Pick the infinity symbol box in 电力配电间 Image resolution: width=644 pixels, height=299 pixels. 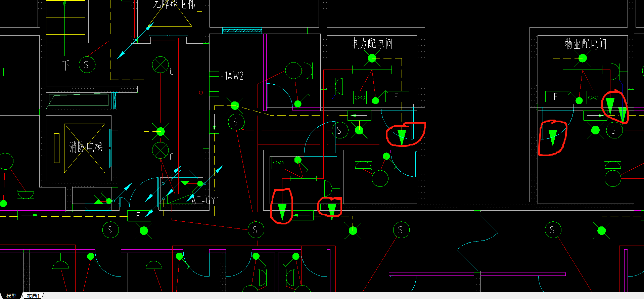click(360, 97)
